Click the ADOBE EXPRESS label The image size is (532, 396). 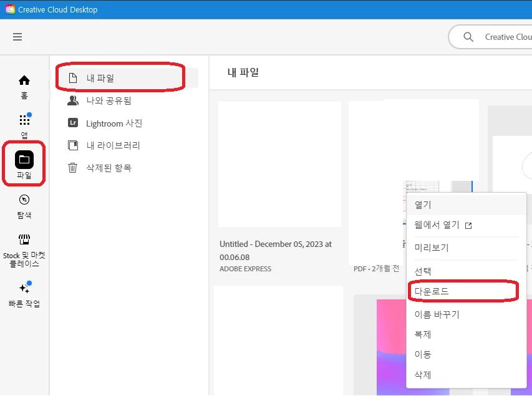245,269
